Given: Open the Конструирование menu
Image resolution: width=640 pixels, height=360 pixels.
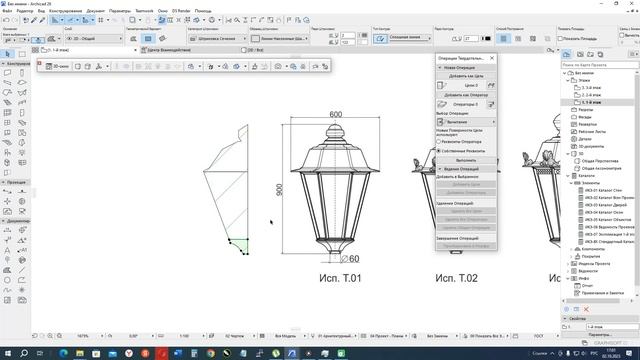Looking at the screenshot, I should (x=65, y=11).
